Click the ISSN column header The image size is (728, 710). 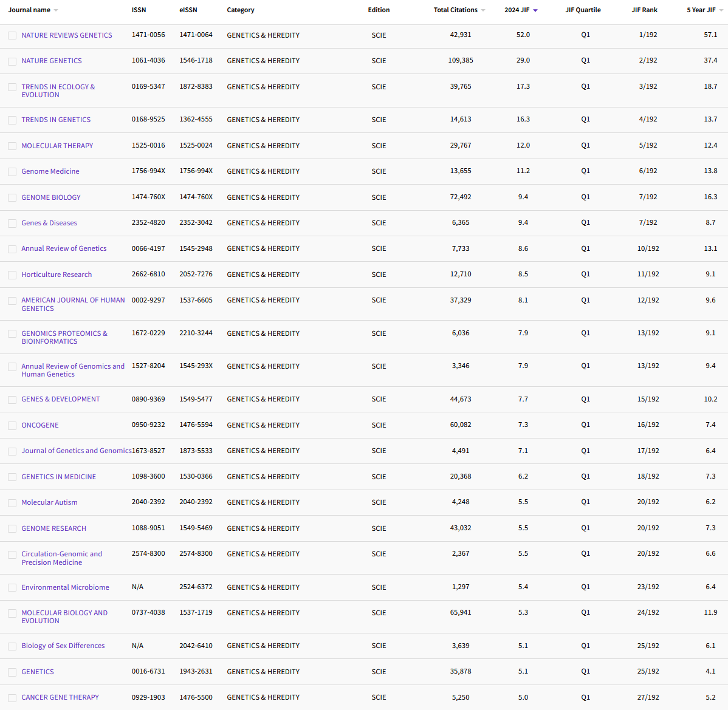[x=139, y=10]
